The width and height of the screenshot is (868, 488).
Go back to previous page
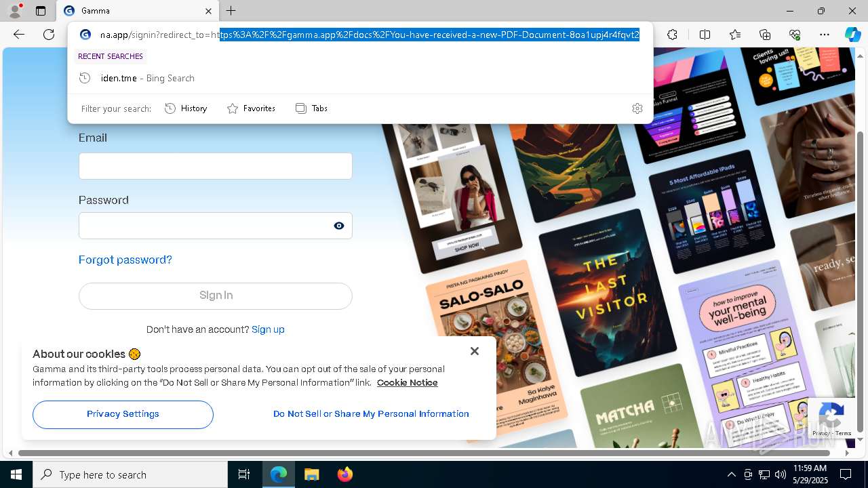[19, 35]
